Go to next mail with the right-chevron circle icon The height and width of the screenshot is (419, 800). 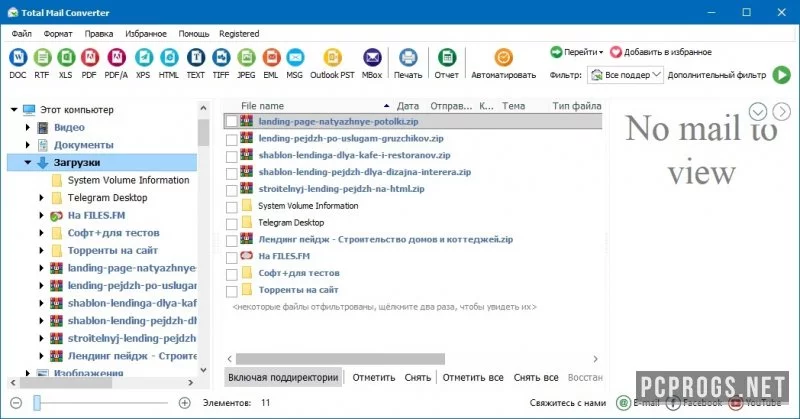tap(782, 111)
